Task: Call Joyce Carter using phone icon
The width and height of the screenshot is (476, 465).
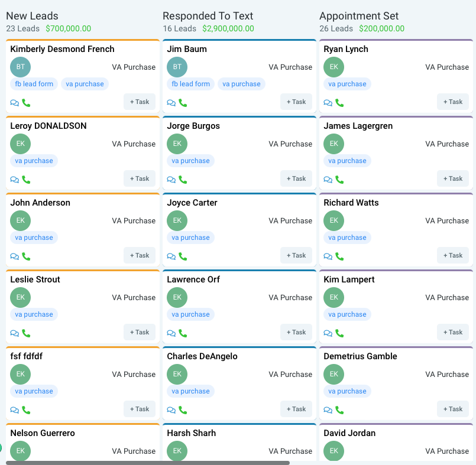Action: pos(183,256)
